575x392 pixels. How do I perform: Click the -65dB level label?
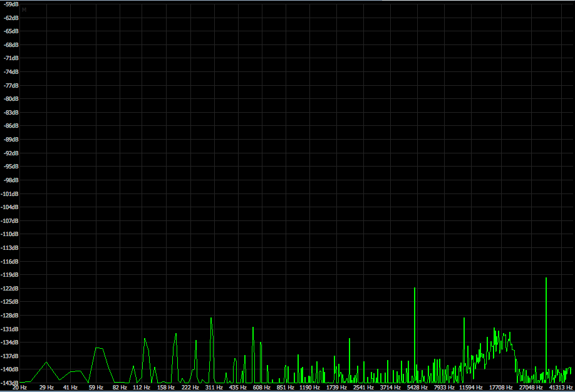11,31
